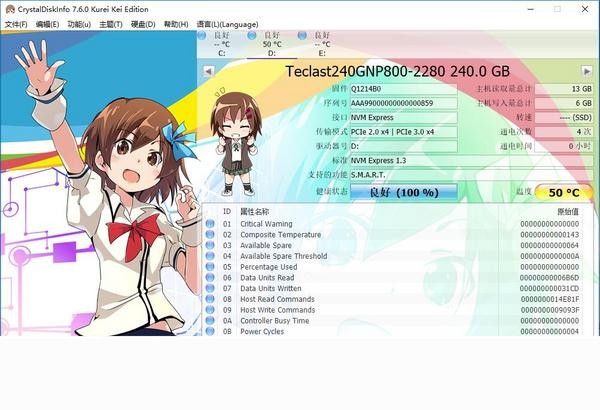
Task: Click raw value 00000000000143
Action: pyautogui.click(x=549, y=235)
